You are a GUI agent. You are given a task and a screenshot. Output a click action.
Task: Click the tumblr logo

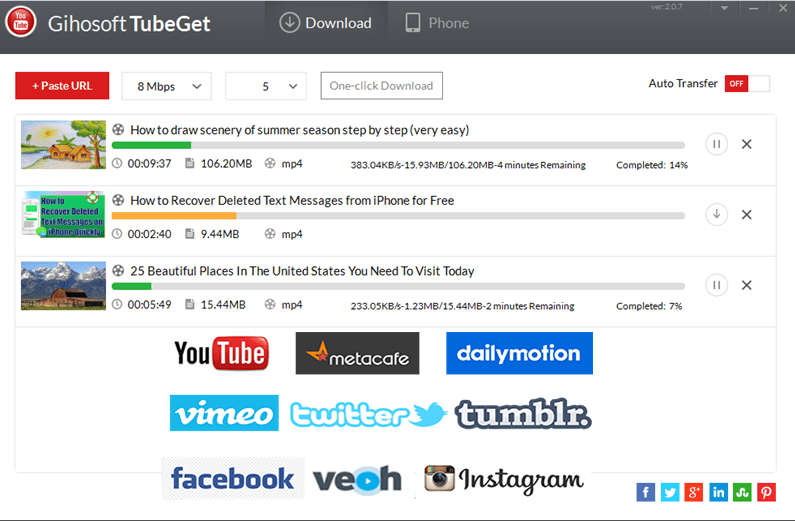[x=523, y=414]
